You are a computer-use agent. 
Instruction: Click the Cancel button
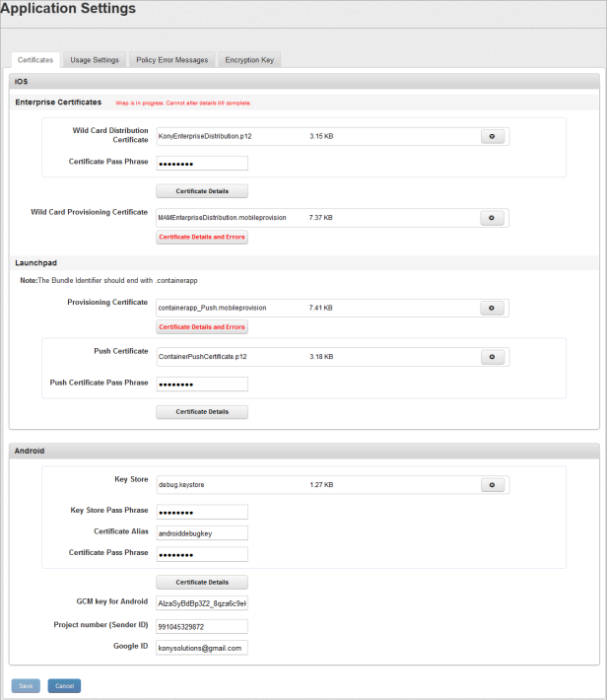(x=65, y=686)
